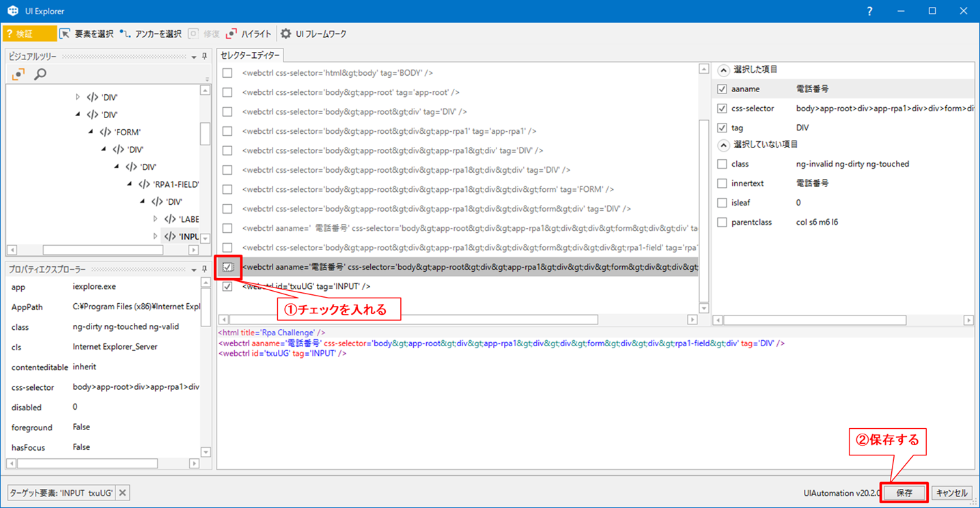Viewport: 980px width, 508px height.
Task: Click the visual tree target-element icon
Action: [18, 74]
